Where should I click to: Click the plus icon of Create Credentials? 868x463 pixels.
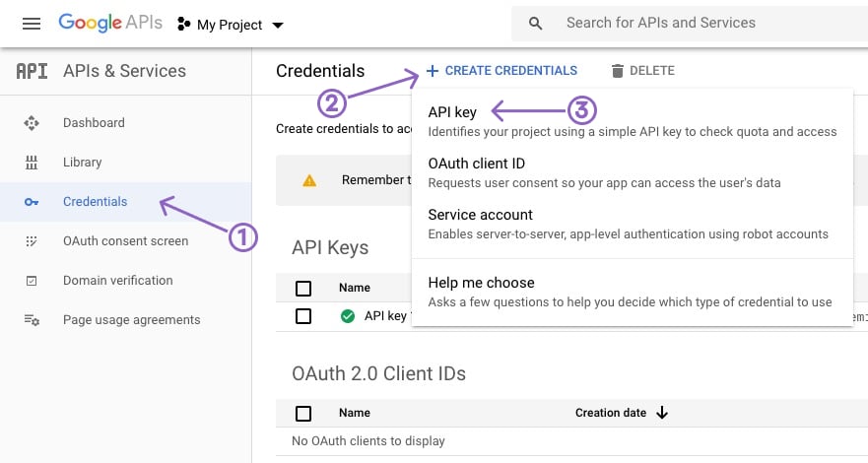pyautogui.click(x=433, y=71)
